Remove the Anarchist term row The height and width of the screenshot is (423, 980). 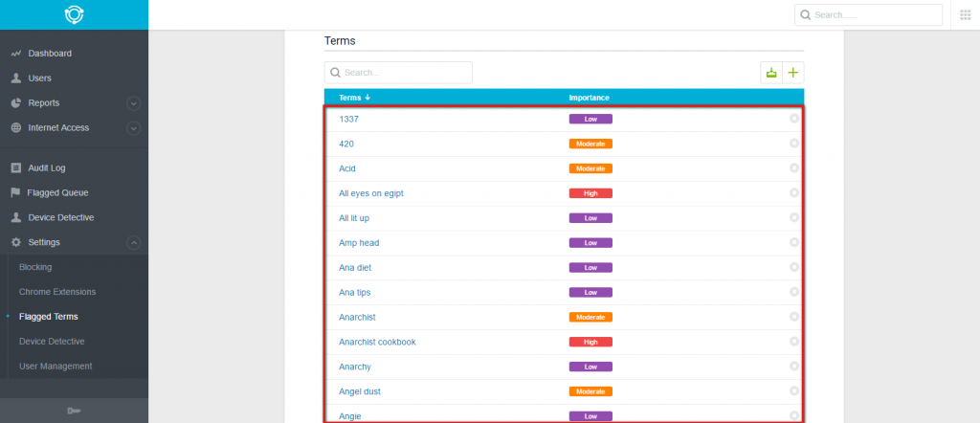coord(793,317)
